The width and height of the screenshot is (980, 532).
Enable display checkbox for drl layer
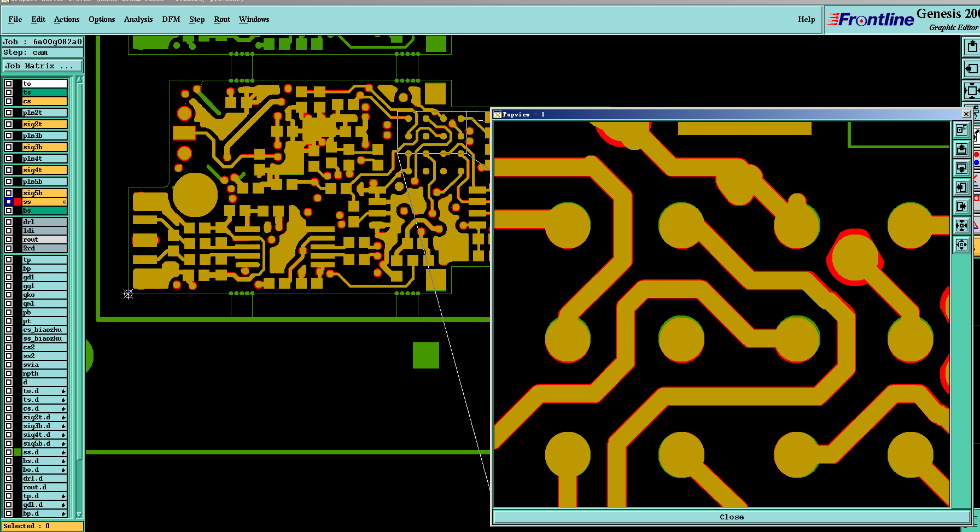pos(9,222)
